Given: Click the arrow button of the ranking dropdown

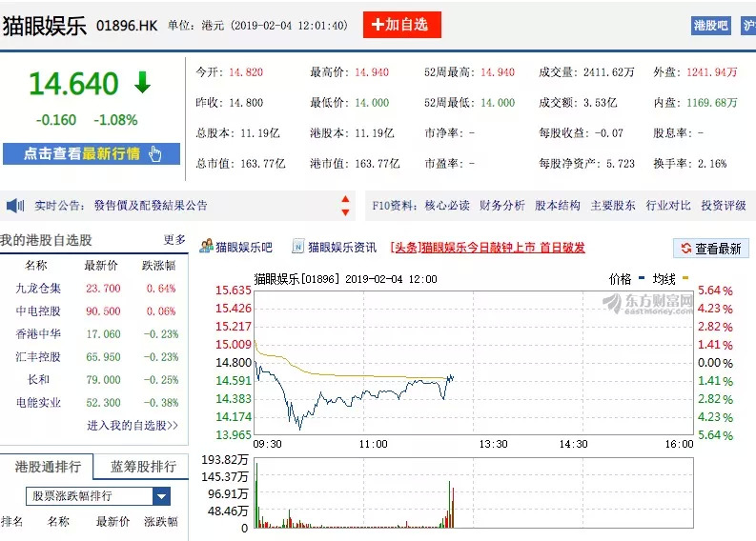Looking at the screenshot, I should (161, 496).
